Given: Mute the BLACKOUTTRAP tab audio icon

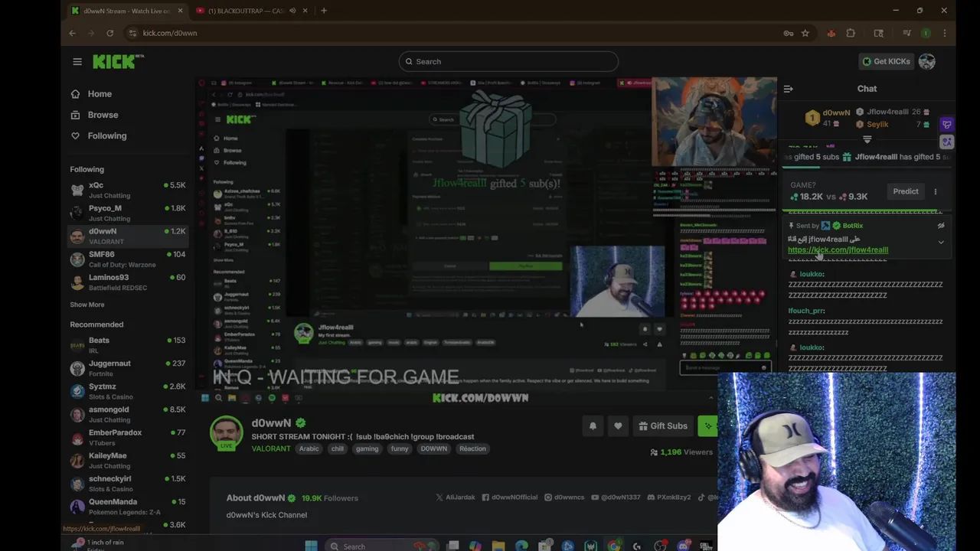Looking at the screenshot, I should 292,11.
